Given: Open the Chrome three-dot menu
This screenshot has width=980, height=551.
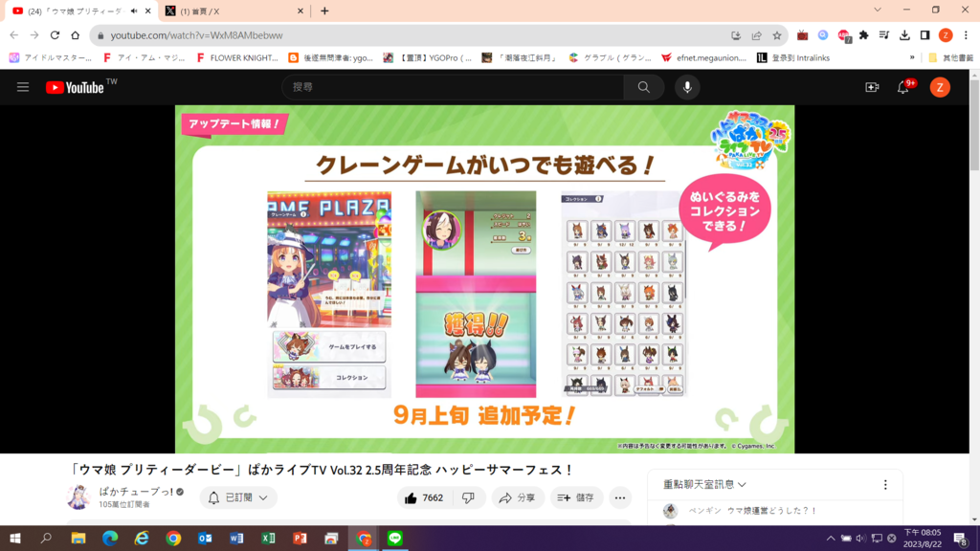Looking at the screenshot, I should (x=966, y=35).
